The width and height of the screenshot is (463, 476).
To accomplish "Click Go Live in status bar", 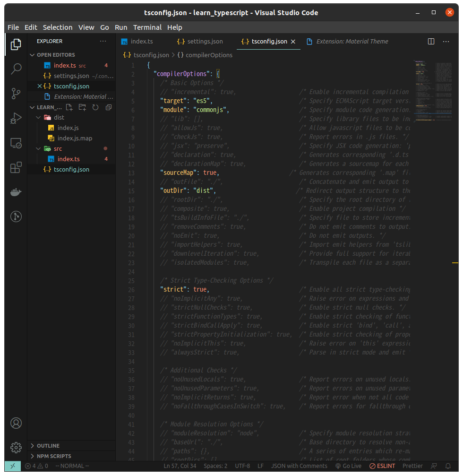I will (348, 466).
